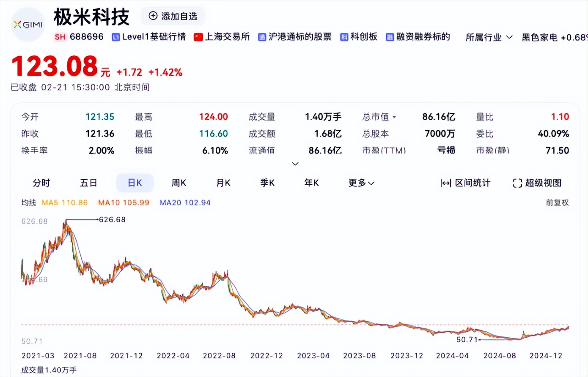Click the 成交量1.40万手 volume label below chart
This screenshot has width=588, height=377.
click(x=49, y=370)
